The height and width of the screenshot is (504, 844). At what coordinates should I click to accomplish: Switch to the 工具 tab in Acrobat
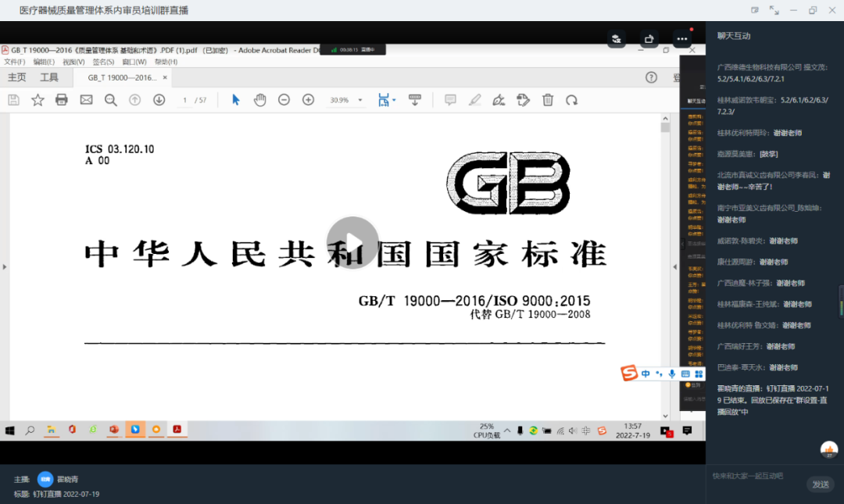[x=49, y=77]
